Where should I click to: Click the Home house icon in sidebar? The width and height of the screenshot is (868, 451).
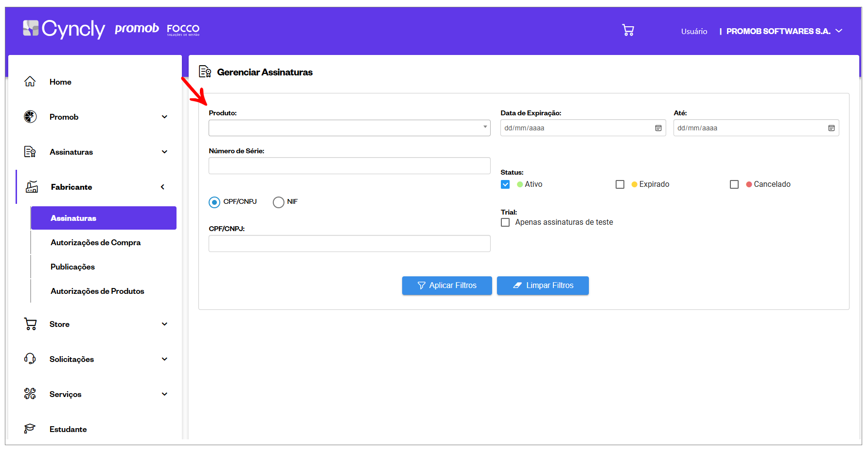pos(30,82)
